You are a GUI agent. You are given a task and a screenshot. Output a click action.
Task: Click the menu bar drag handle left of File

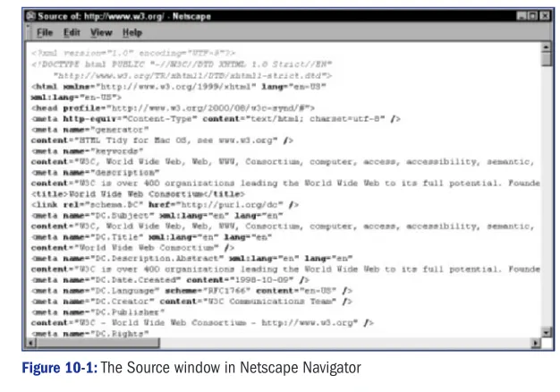[29, 32]
